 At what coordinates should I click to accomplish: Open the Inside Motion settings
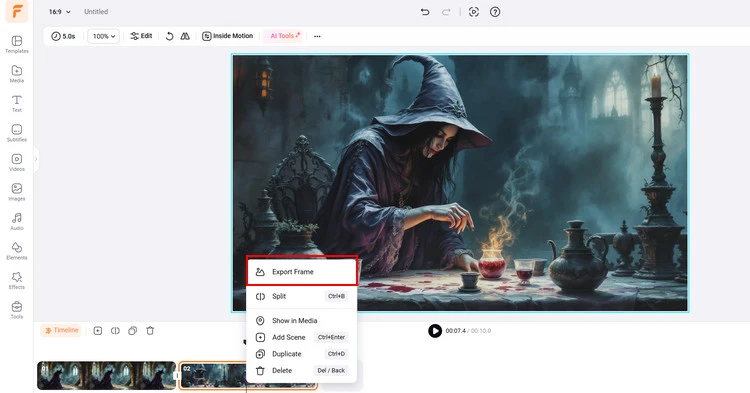coord(227,36)
